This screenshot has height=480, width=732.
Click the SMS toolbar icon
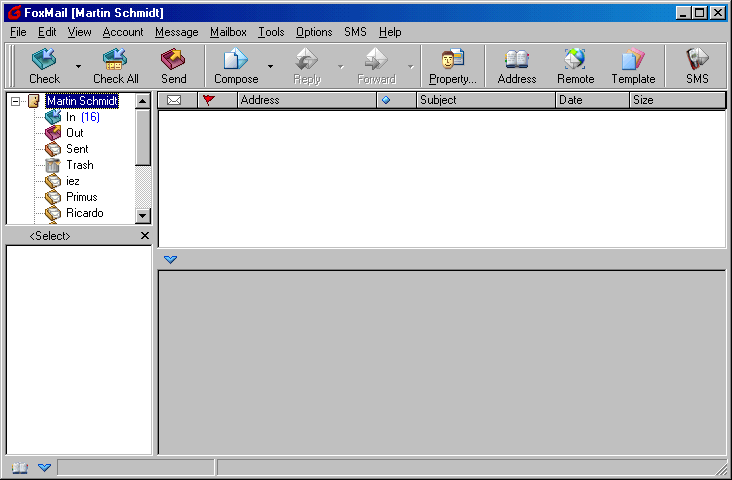[697, 59]
